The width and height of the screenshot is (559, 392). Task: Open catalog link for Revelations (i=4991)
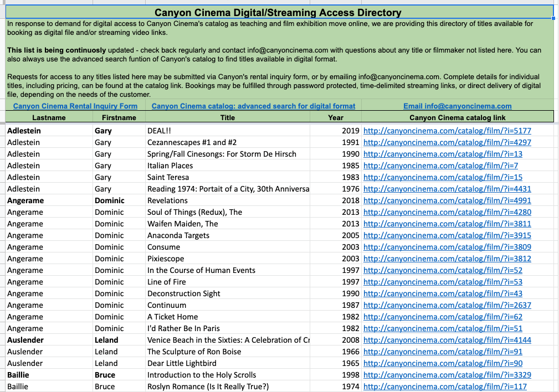[x=447, y=200]
